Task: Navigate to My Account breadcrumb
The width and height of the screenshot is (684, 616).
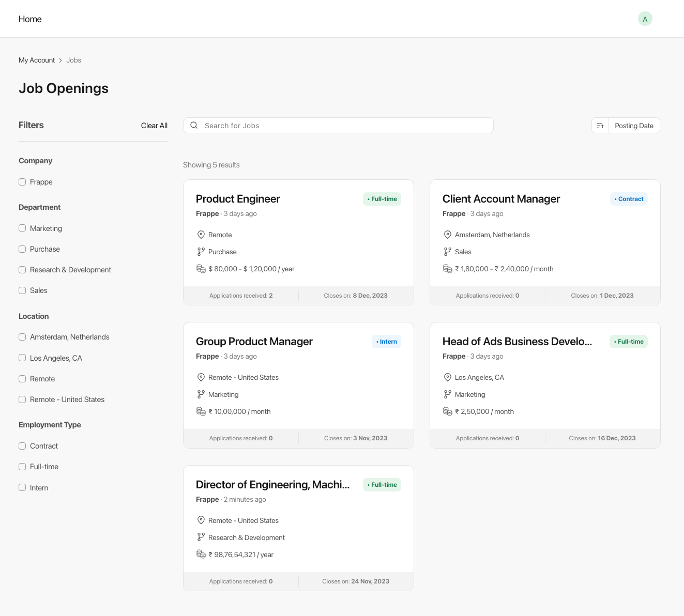Action: pyautogui.click(x=37, y=60)
